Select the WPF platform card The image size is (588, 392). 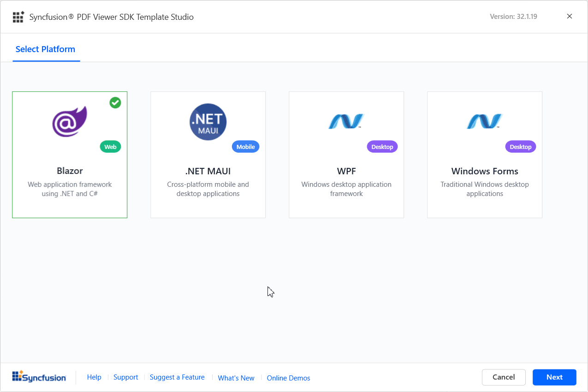pyautogui.click(x=346, y=154)
